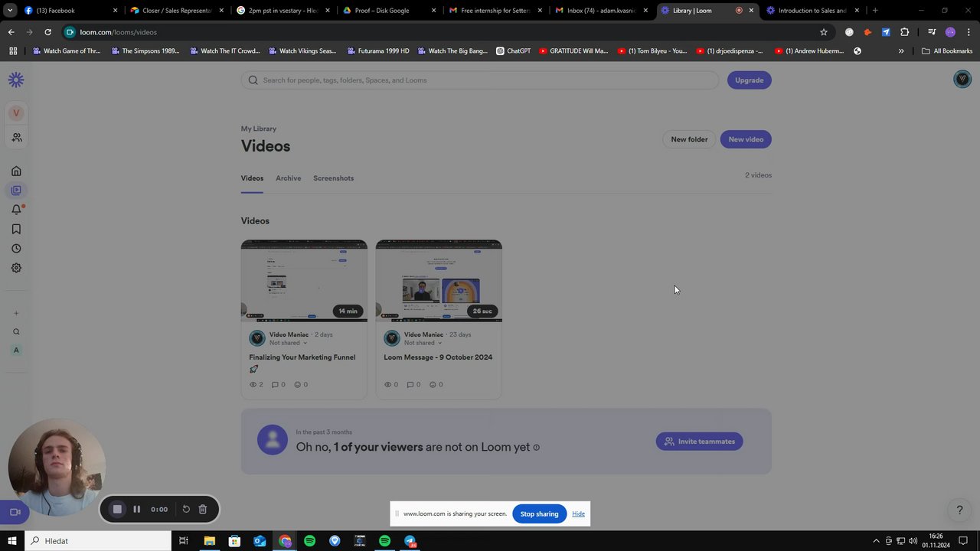Open the 26 sec video thumbnail
Viewport: 980px width, 551px height.
[439, 281]
